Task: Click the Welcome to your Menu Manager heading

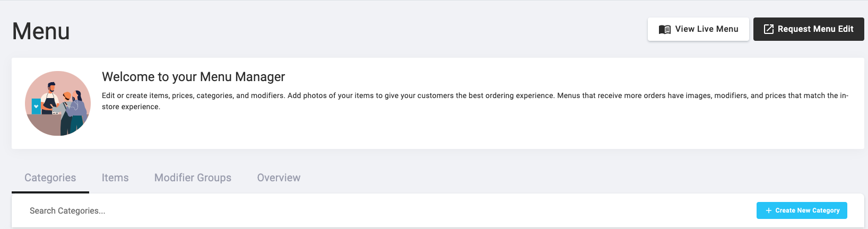Action: [x=193, y=77]
